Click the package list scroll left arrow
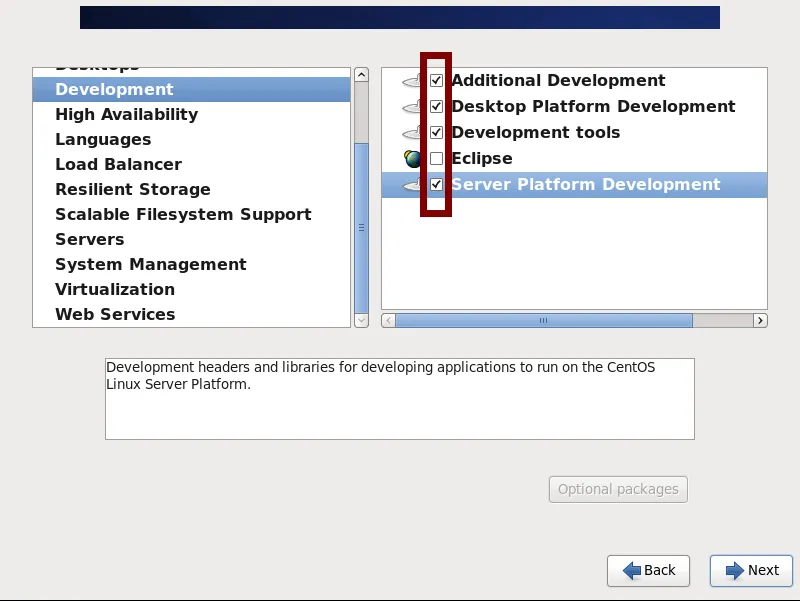This screenshot has height=601, width=800. tap(389, 320)
